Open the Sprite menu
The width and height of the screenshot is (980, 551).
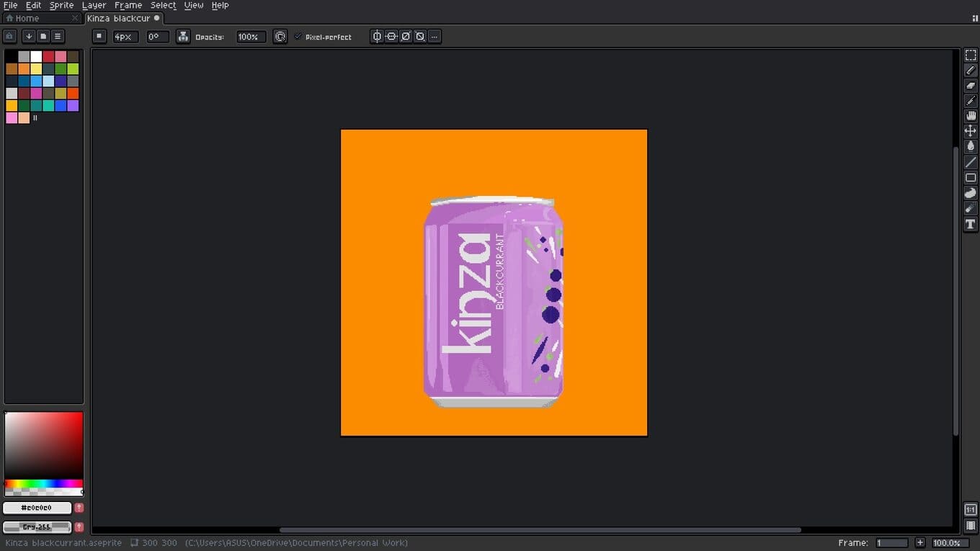pyautogui.click(x=61, y=5)
